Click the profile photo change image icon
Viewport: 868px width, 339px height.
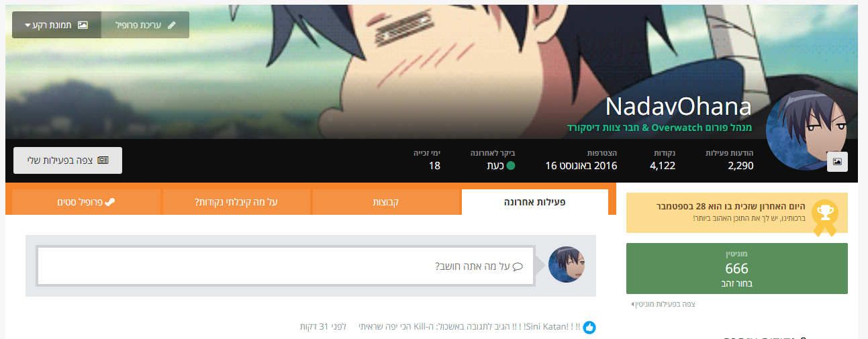(838, 161)
